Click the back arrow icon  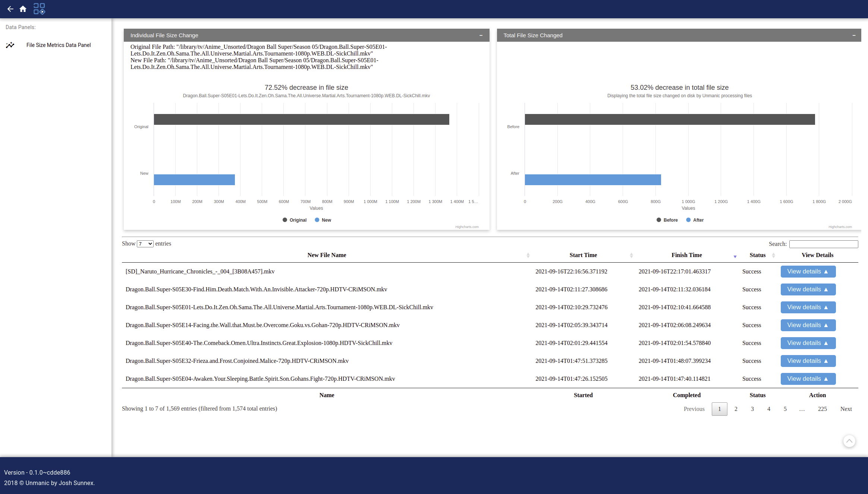click(x=10, y=9)
